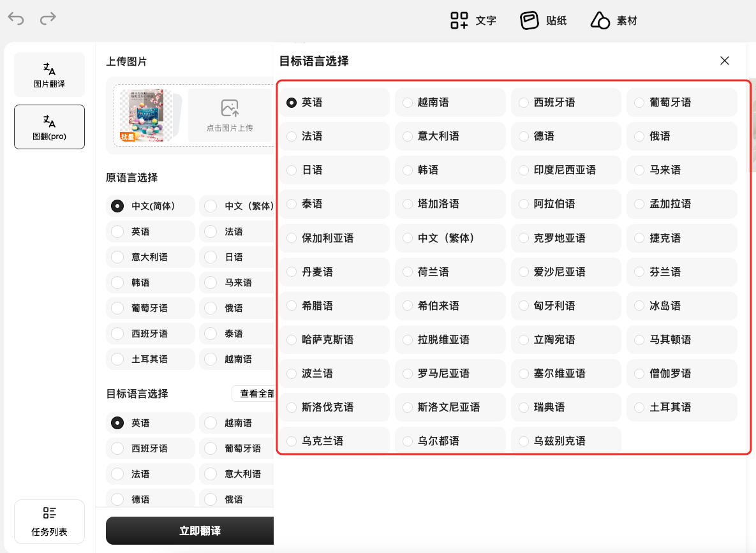Select 拉脱维亚语 as target language

click(x=450, y=339)
